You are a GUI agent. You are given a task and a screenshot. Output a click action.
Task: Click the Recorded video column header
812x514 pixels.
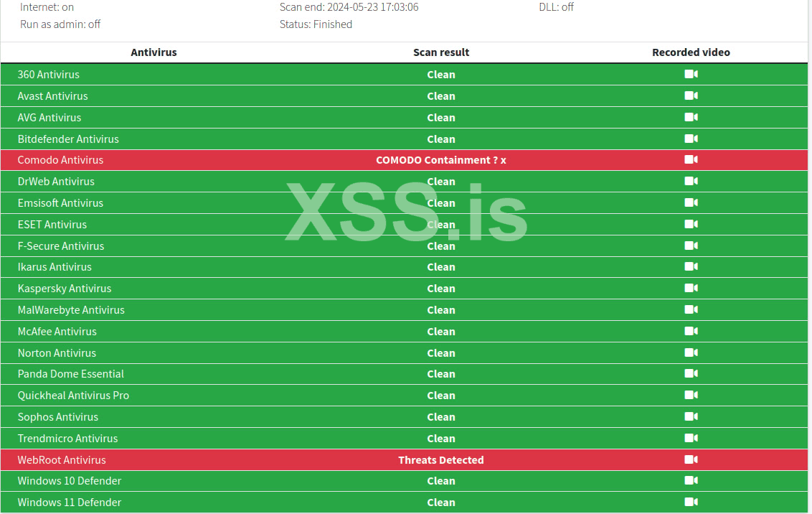point(691,52)
